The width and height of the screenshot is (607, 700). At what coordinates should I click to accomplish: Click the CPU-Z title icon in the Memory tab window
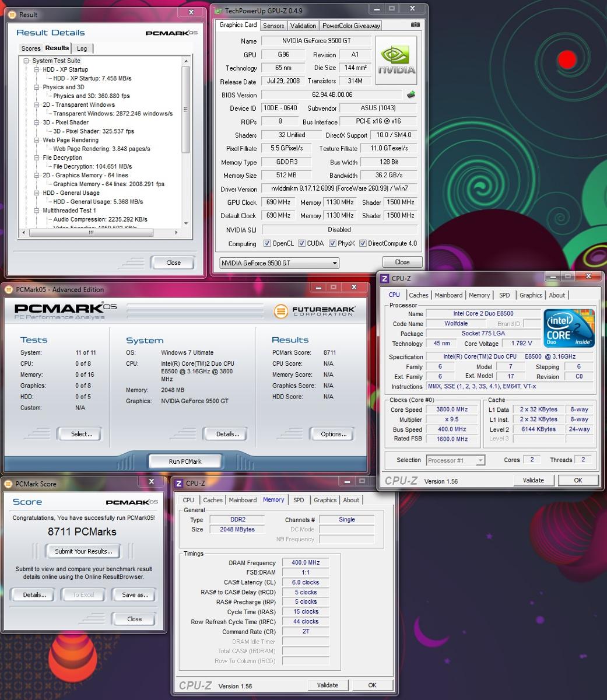(179, 483)
